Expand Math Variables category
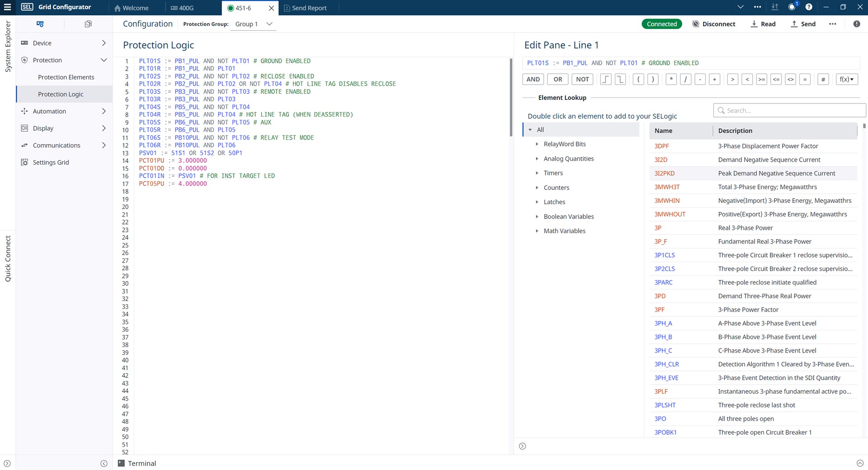The height and width of the screenshot is (470, 868). tap(537, 231)
